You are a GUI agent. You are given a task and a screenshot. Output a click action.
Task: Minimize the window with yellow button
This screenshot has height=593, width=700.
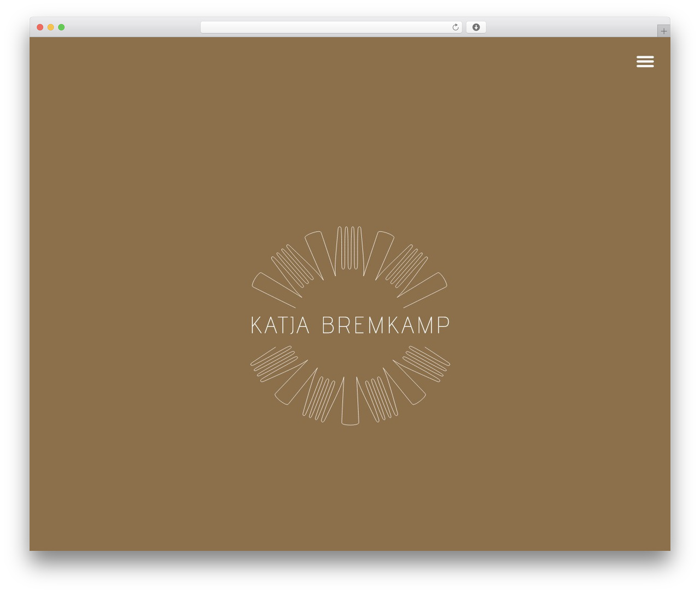[x=51, y=27]
